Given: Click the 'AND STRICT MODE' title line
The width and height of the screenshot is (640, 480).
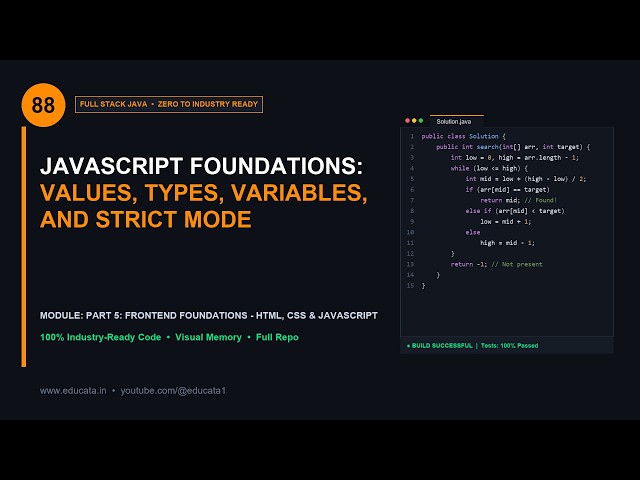Looking at the screenshot, I should (146, 219).
